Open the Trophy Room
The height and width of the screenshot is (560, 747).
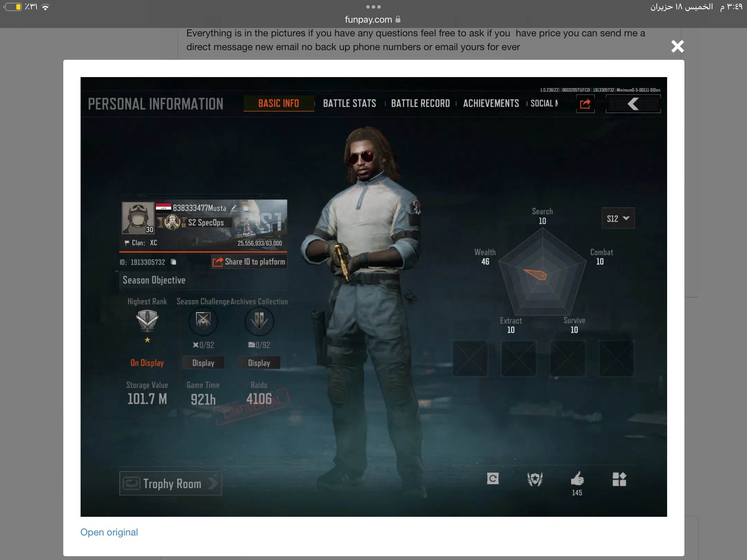tap(171, 483)
